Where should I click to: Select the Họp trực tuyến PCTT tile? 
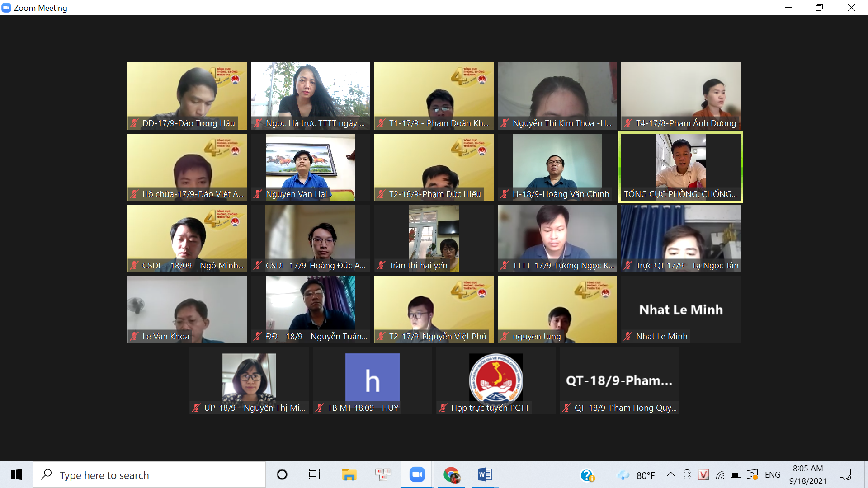tap(496, 381)
